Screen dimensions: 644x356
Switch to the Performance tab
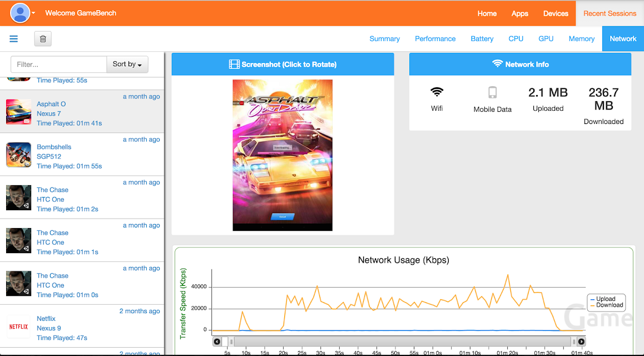point(435,38)
